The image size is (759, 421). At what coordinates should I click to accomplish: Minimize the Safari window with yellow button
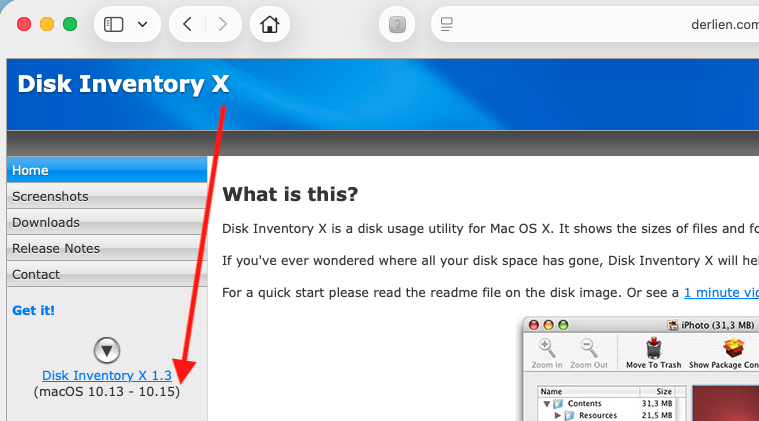(47, 24)
